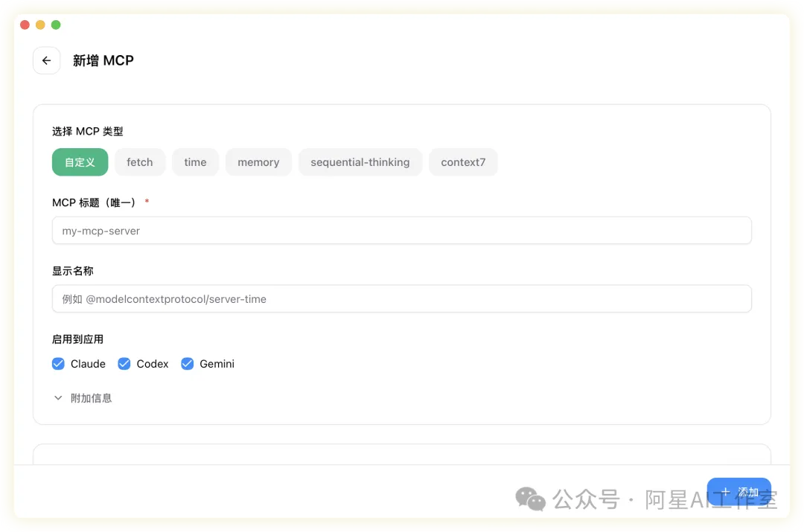Uncheck the Claude checkbox

pos(58,364)
